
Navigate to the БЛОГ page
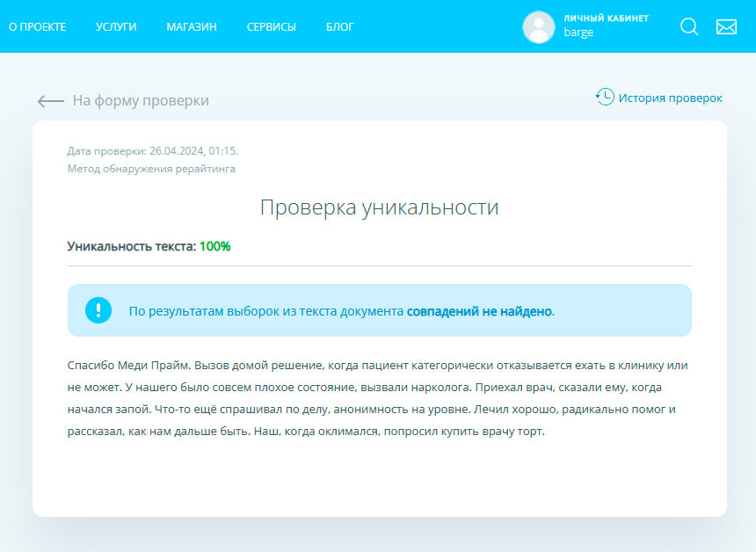(x=340, y=27)
